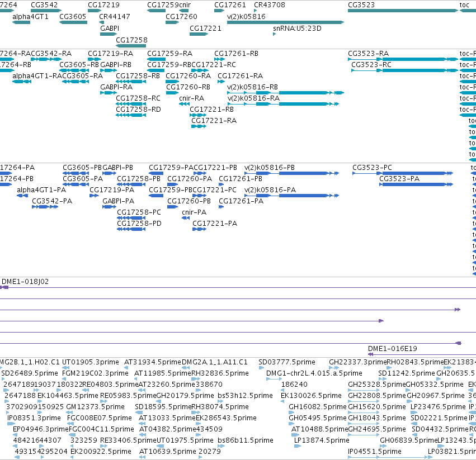The image size is (476, 460).
Task: Select the bs86b11.5prime EST
Action: 221,445
